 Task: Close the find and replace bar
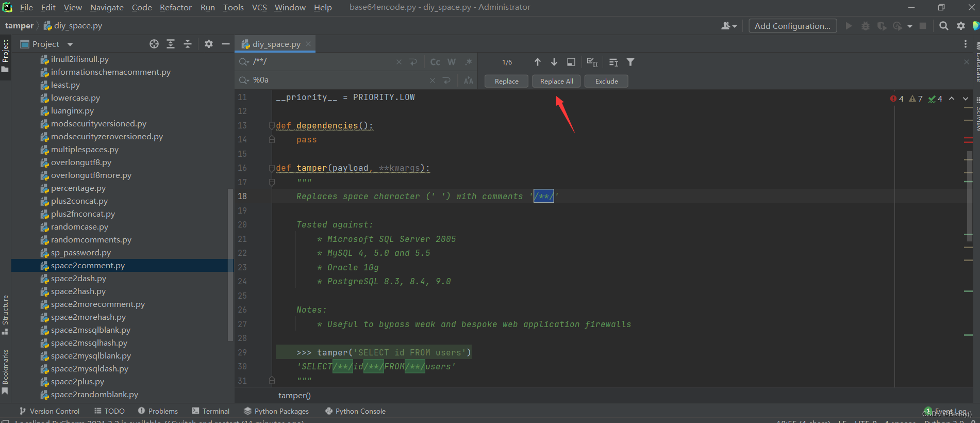[x=967, y=62]
